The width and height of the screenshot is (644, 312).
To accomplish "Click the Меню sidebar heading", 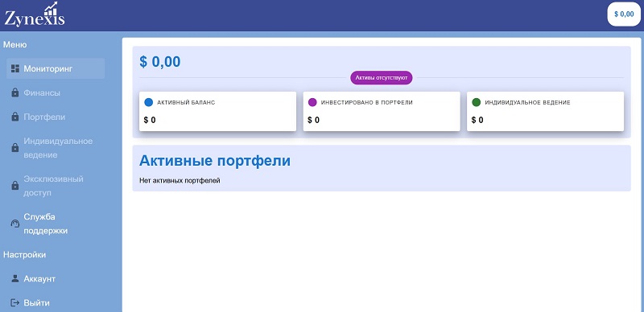I will click(15, 45).
